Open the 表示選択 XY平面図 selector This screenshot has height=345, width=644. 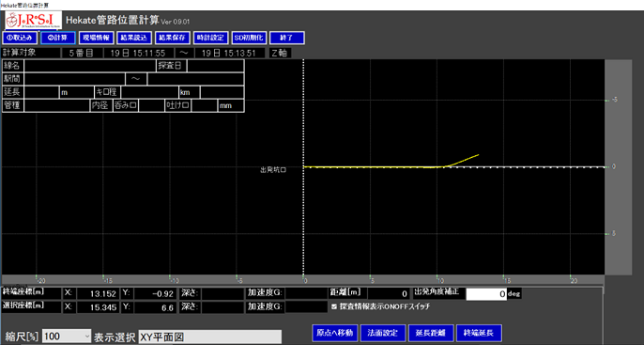coord(210,337)
